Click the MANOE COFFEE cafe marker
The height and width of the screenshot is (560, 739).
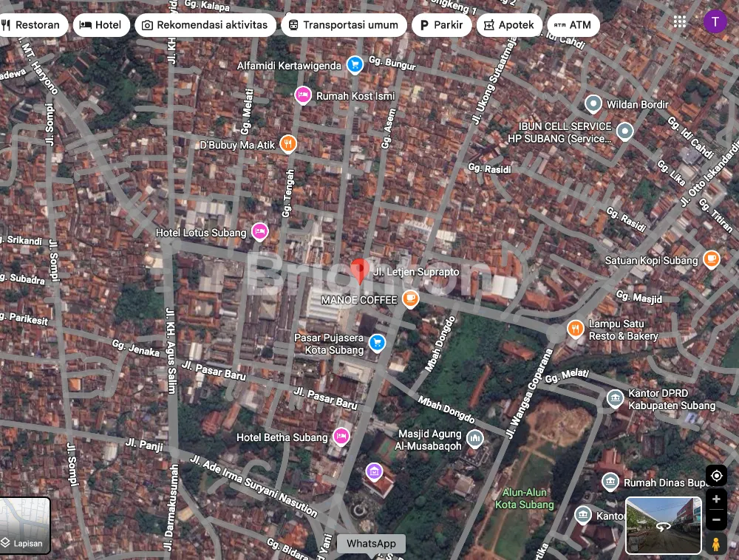tap(410, 299)
